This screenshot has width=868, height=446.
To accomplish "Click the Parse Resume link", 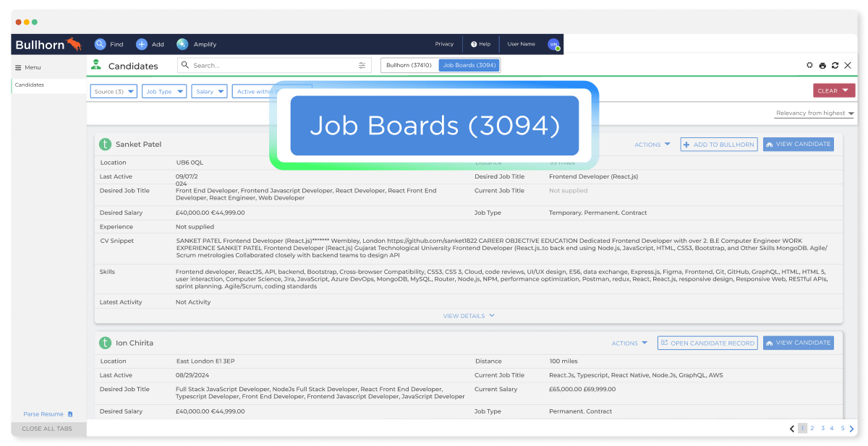I will [x=43, y=414].
